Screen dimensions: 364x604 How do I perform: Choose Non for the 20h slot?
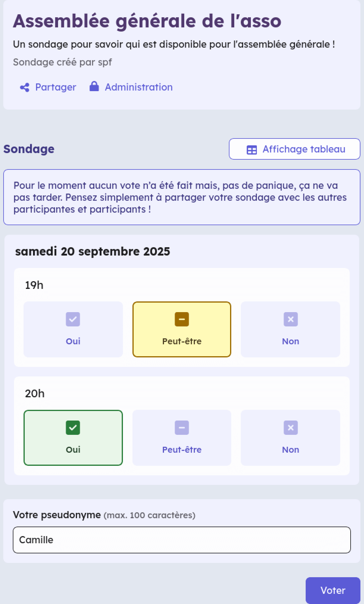click(x=290, y=438)
